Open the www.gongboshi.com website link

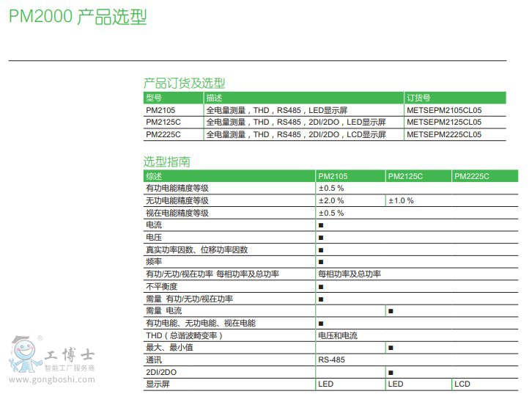coord(50,379)
